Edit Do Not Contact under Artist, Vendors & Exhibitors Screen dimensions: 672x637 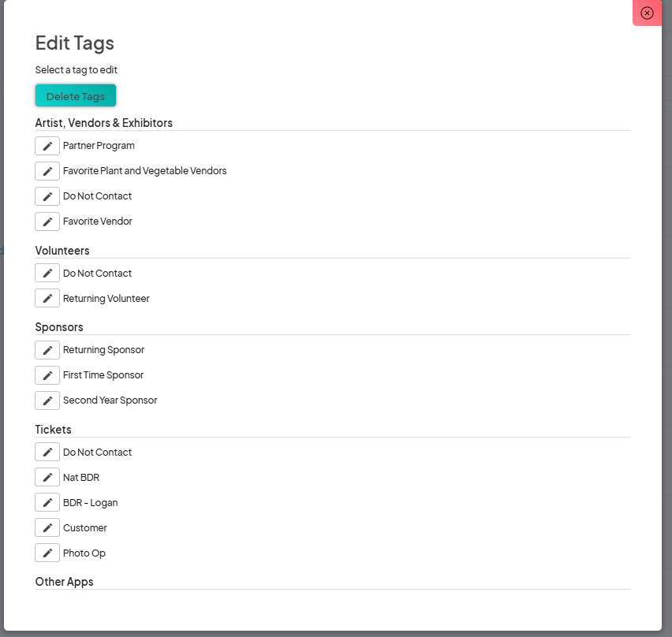(47, 196)
